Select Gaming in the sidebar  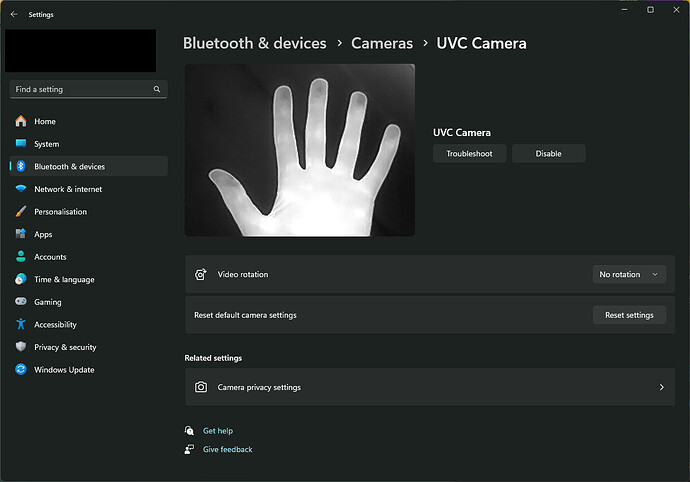coord(88,302)
